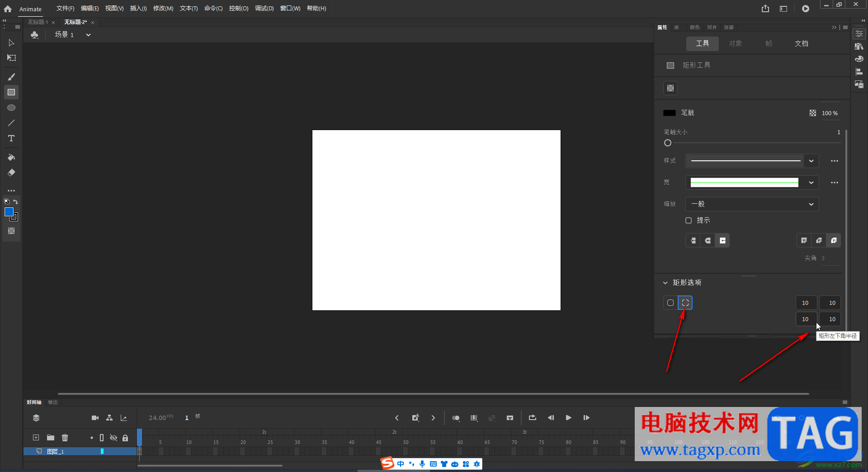Click the black stroke color swatch
This screenshot has height=472, width=868.
pyautogui.click(x=670, y=113)
